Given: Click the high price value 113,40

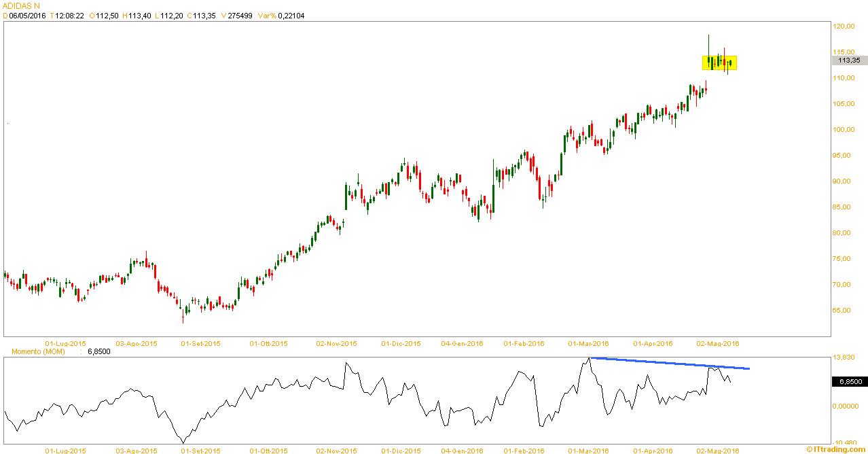Looking at the screenshot, I should tap(139, 16).
